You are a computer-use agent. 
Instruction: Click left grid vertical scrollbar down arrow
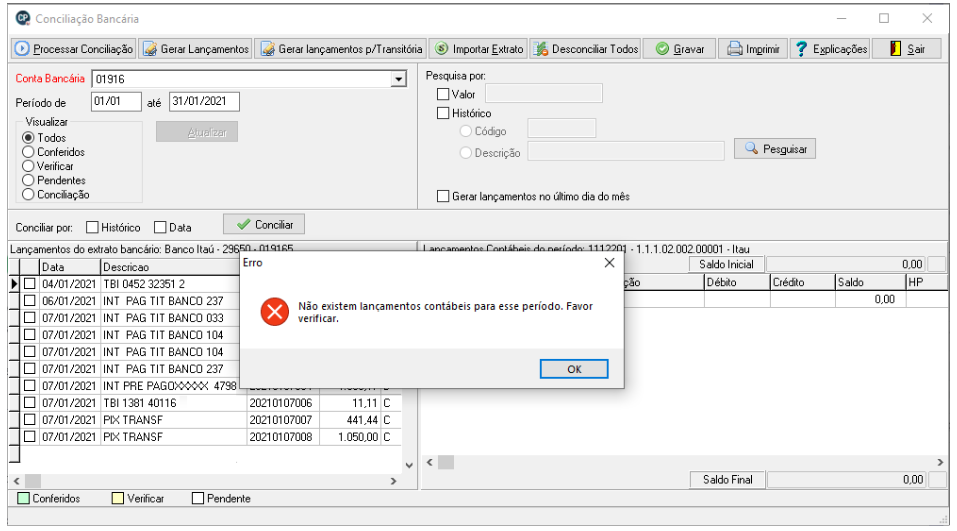pyautogui.click(x=409, y=465)
